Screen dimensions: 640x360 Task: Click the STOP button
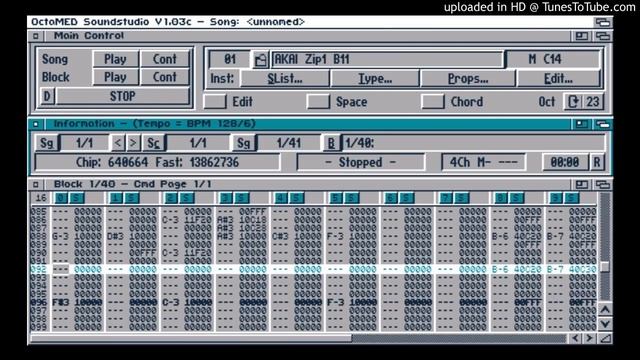pos(122,96)
